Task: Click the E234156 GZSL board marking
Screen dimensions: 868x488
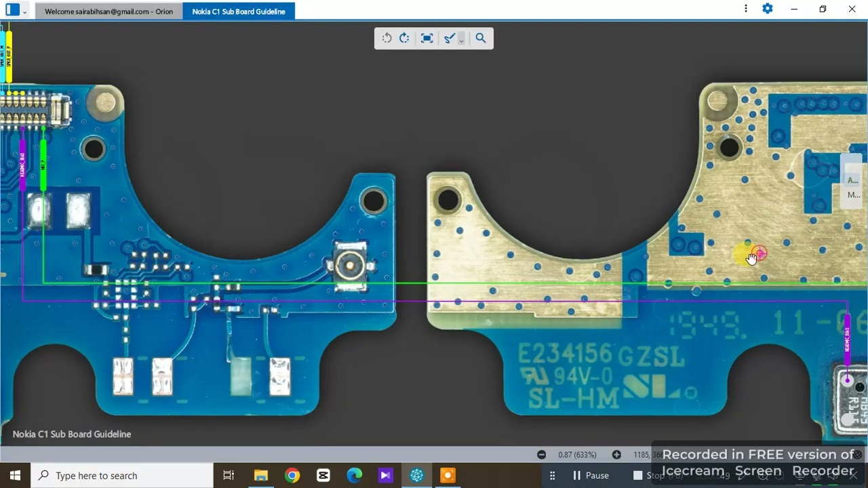Action: coord(601,356)
